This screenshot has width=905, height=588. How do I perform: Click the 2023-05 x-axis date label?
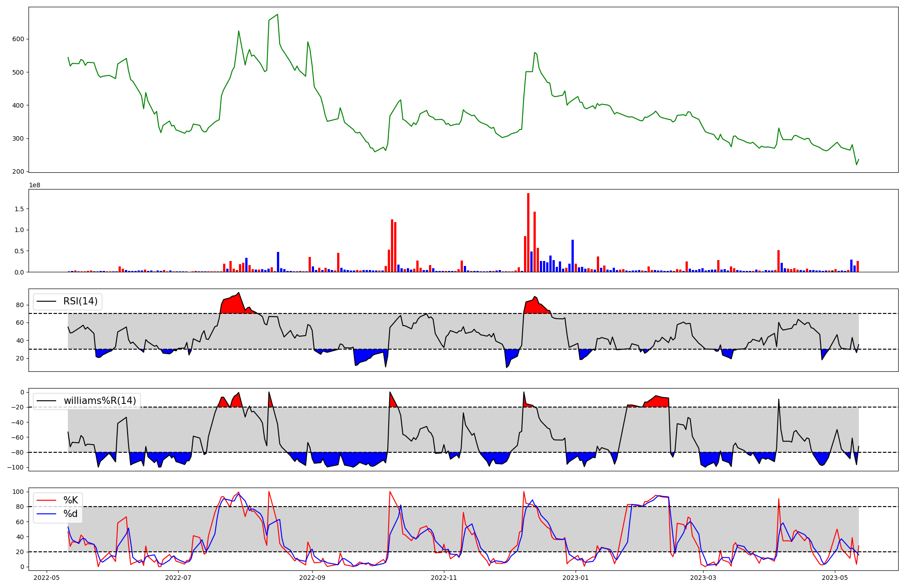coord(835,578)
